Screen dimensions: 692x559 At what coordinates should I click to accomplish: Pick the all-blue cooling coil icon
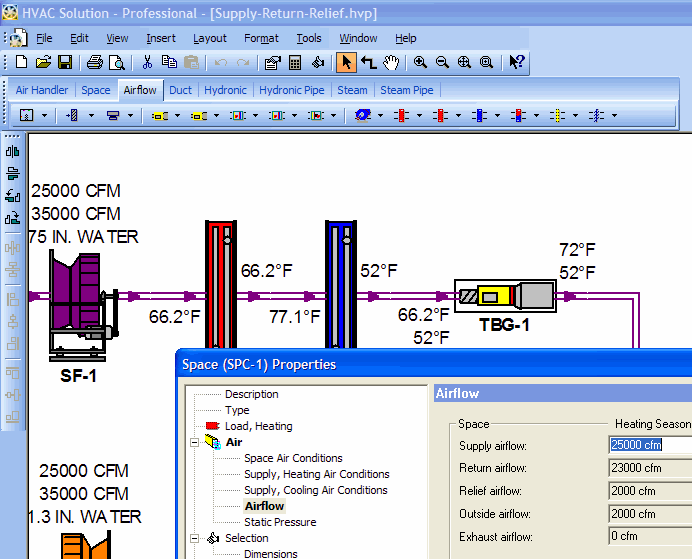[479, 116]
